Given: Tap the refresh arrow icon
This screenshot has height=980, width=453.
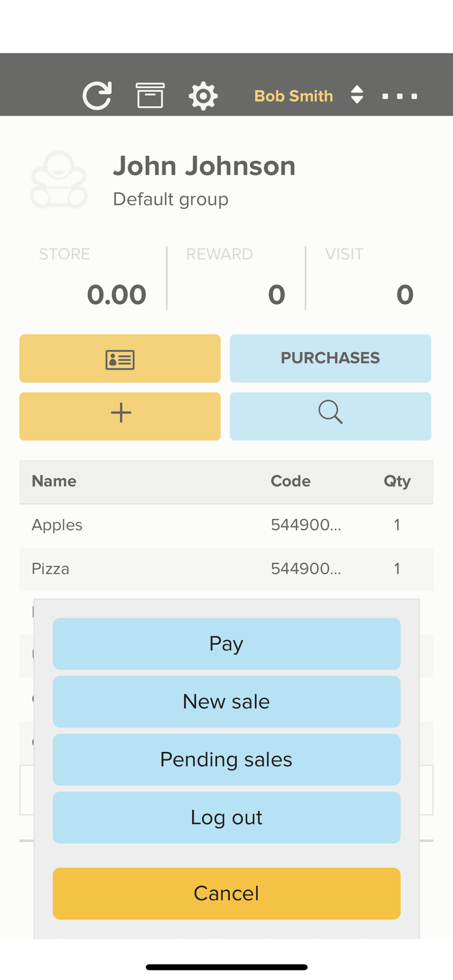Looking at the screenshot, I should pyautogui.click(x=97, y=96).
